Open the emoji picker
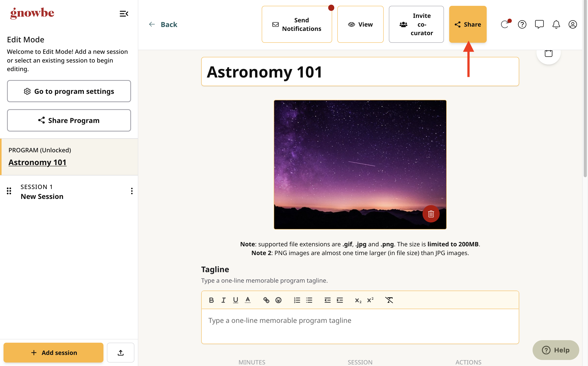The width and height of the screenshot is (588, 366). click(278, 300)
